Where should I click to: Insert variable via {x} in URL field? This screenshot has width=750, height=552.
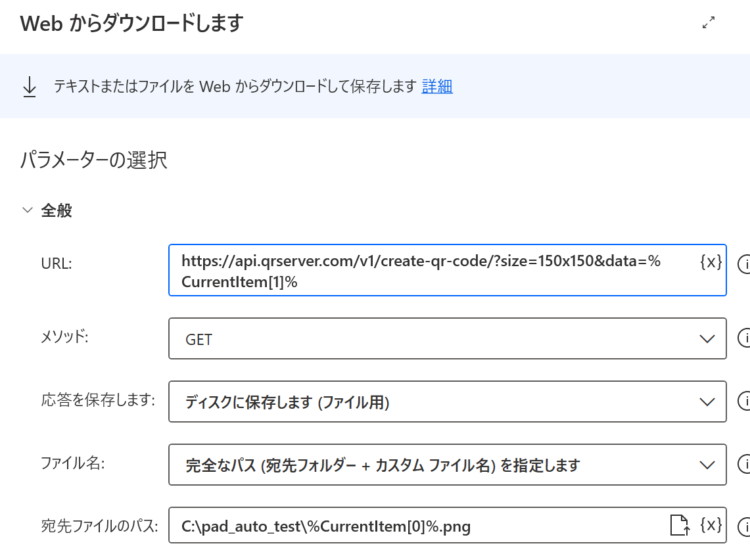coord(711,262)
